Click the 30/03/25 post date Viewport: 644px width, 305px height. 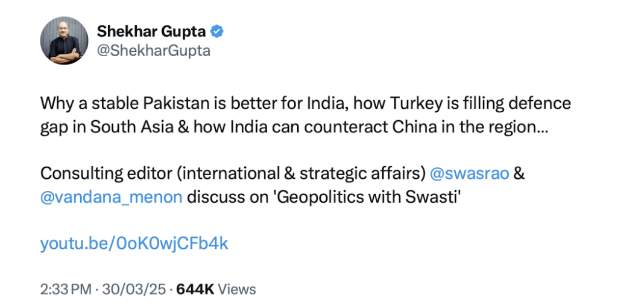point(134,289)
